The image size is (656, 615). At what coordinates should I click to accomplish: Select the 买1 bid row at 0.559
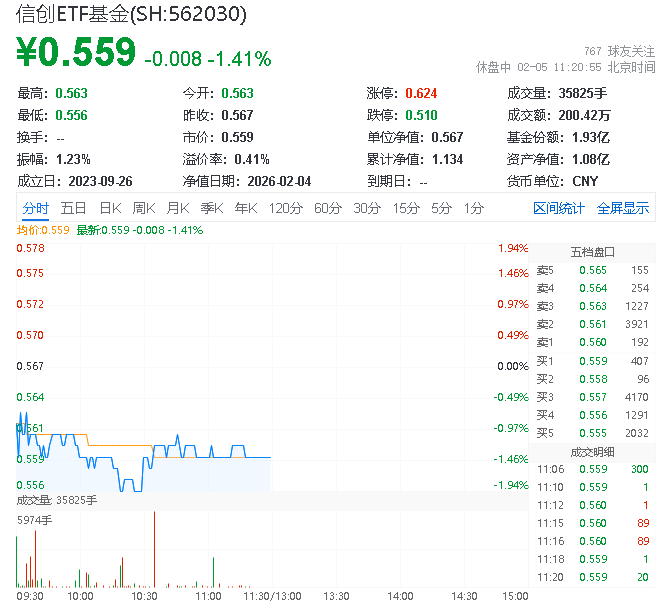point(591,360)
